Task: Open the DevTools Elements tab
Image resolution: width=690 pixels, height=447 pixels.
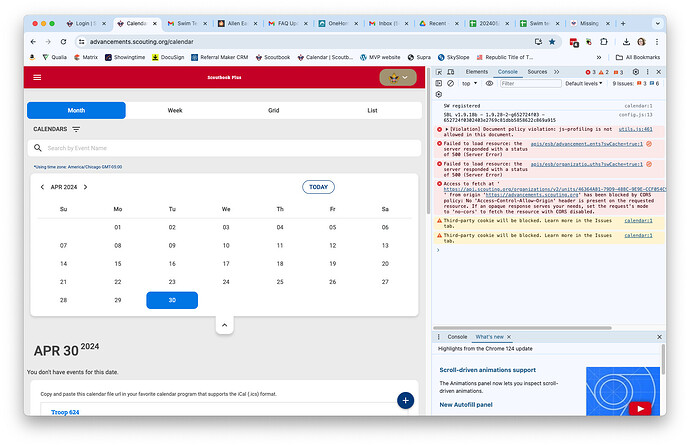Action: [x=477, y=72]
